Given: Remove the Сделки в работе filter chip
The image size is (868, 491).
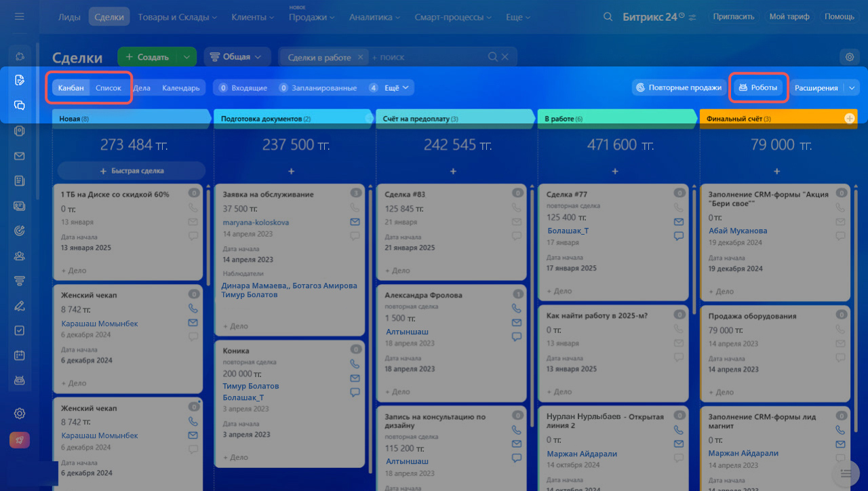Looking at the screenshot, I should (x=360, y=58).
